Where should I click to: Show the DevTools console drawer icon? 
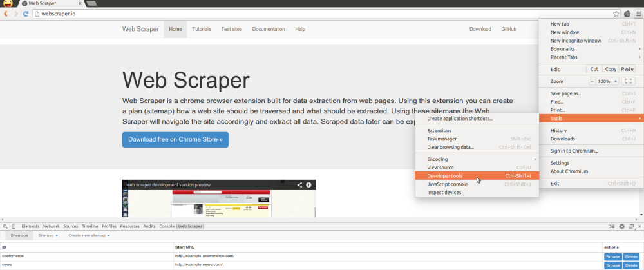612,226
